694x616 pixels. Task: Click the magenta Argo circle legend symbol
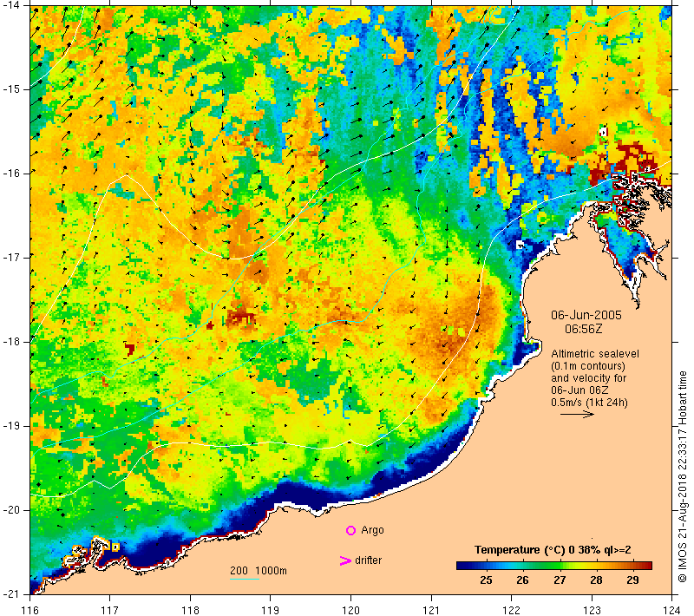pos(350,530)
